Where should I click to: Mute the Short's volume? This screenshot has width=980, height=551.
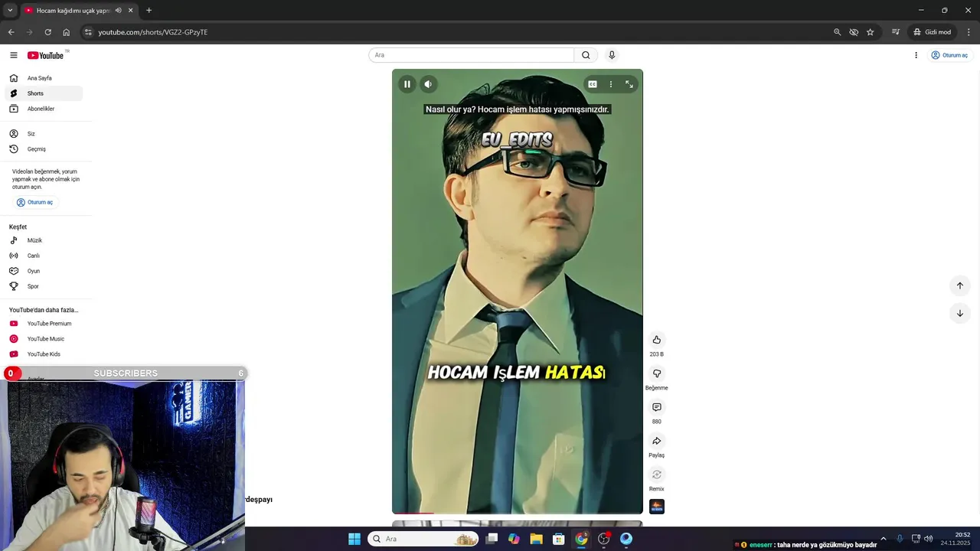pyautogui.click(x=428, y=84)
